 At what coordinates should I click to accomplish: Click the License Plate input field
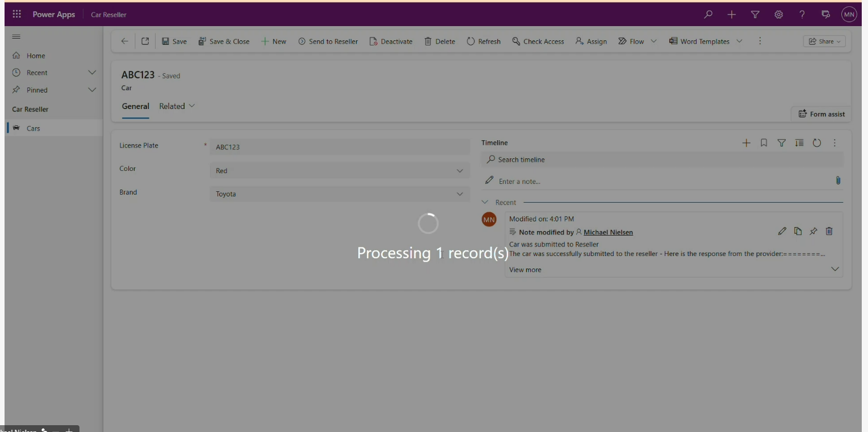click(x=339, y=147)
